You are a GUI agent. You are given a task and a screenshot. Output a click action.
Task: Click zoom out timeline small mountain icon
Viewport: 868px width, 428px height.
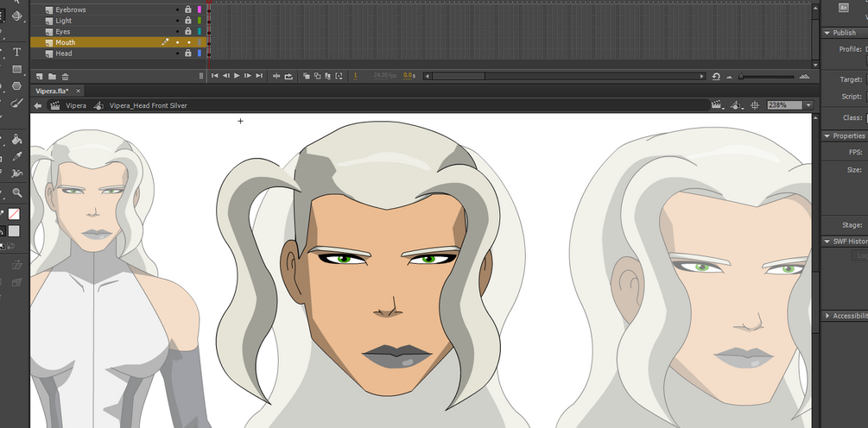coord(729,78)
